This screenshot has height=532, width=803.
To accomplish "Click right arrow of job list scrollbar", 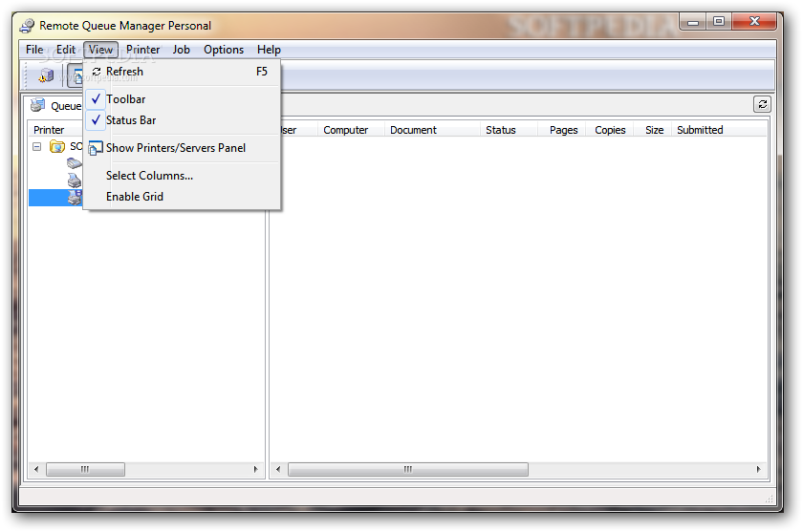I will pyautogui.click(x=758, y=469).
